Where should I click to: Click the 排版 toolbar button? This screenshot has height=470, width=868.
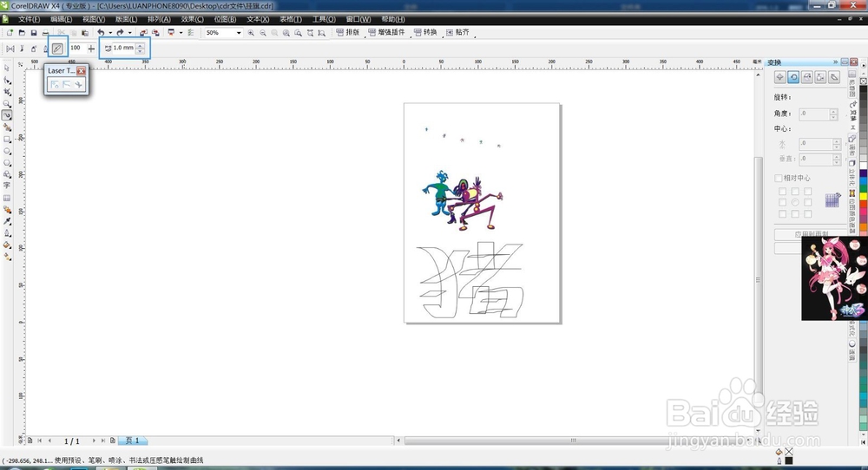point(348,33)
